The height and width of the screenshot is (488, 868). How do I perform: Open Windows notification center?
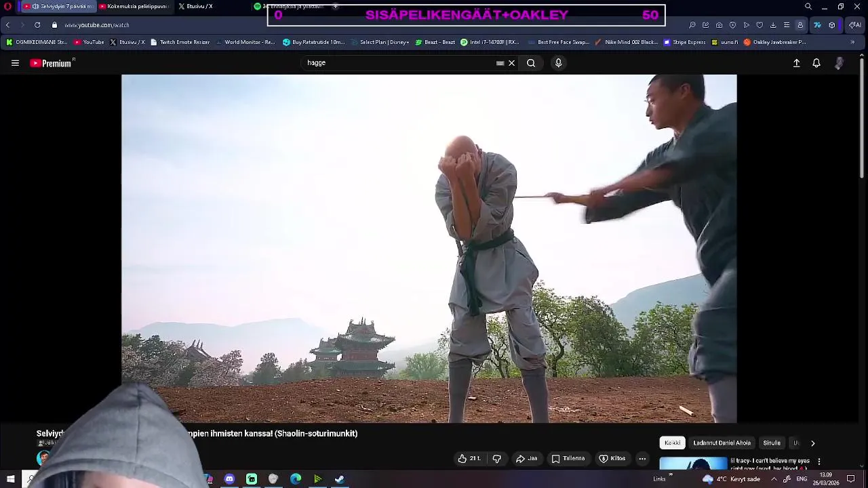point(851,479)
